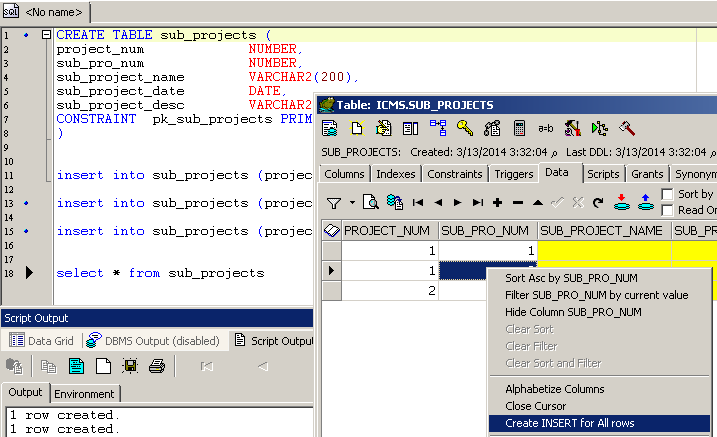Click the calculator icon in table toolbar
This screenshot has height=437, width=717.
pos(519,129)
